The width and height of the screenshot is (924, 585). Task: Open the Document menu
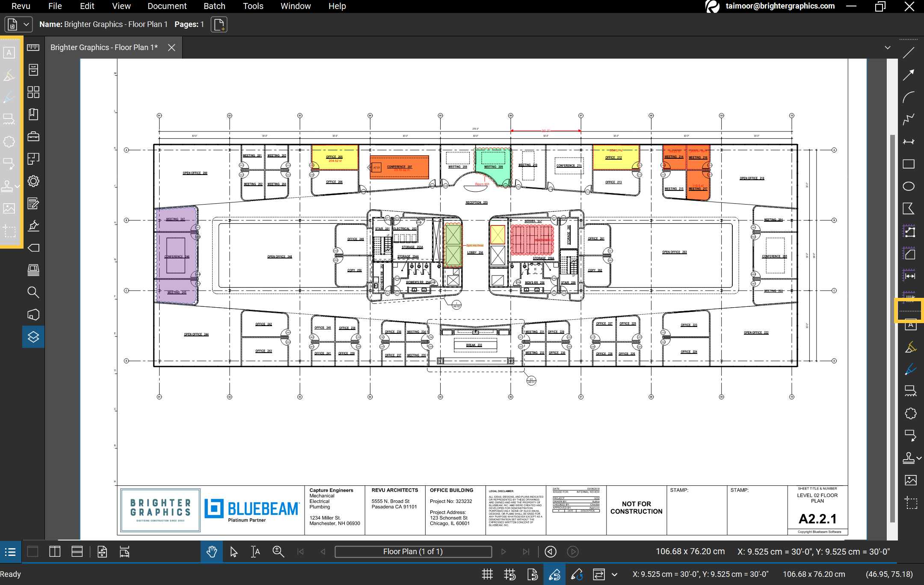167,6
